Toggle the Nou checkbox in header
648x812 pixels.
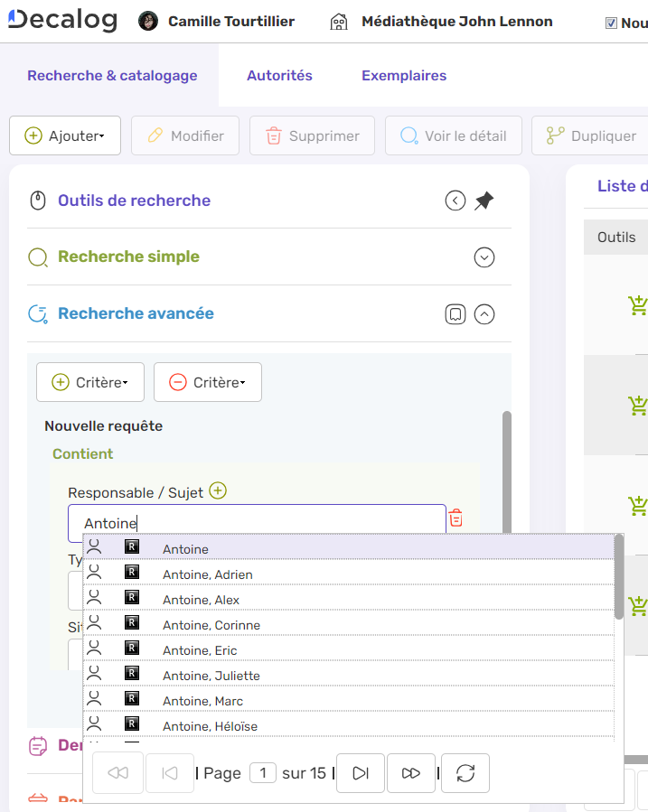(611, 23)
